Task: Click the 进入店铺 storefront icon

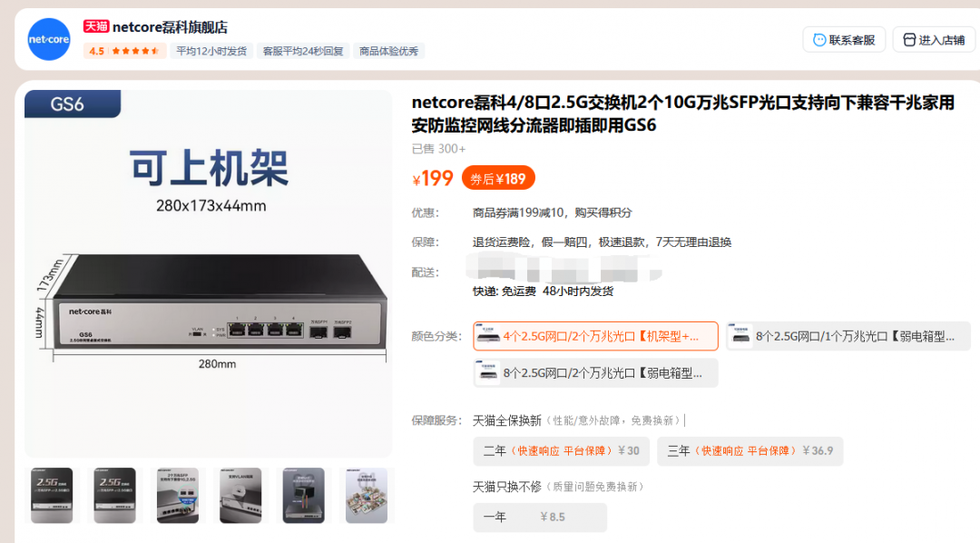Action: (908, 40)
